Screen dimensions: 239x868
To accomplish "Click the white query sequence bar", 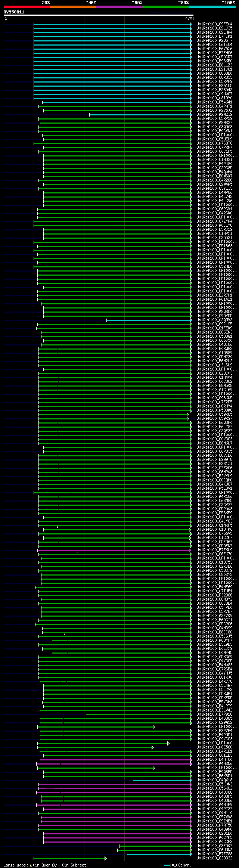I will [98, 15].
